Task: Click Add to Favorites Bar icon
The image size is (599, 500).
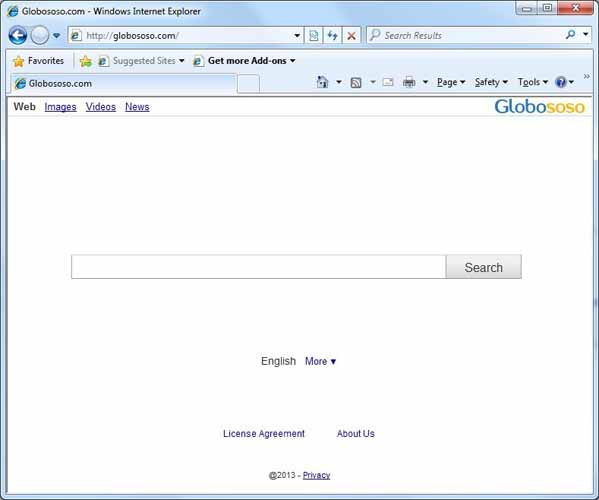Action: tap(86, 61)
